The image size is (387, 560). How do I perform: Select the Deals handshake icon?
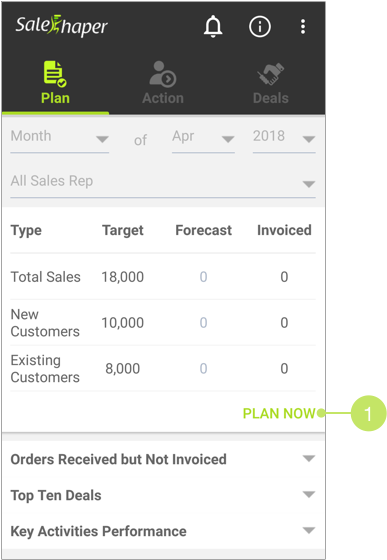[271, 74]
